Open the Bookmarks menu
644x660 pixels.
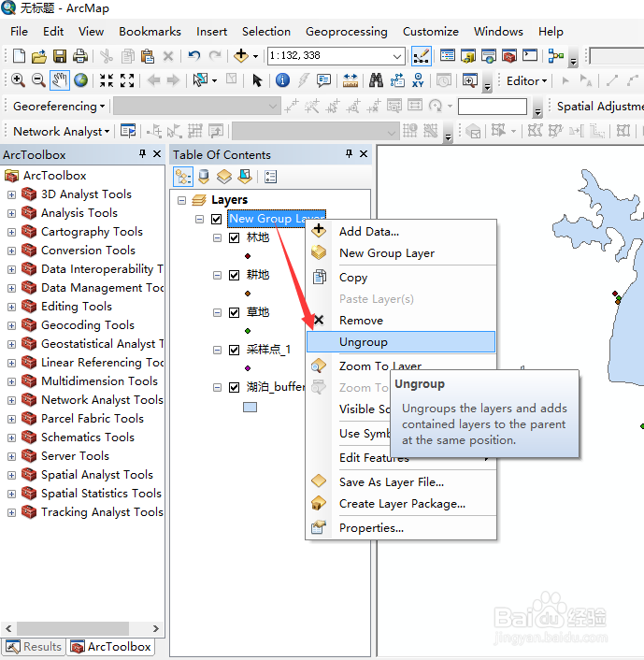click(x=150, y=32)
